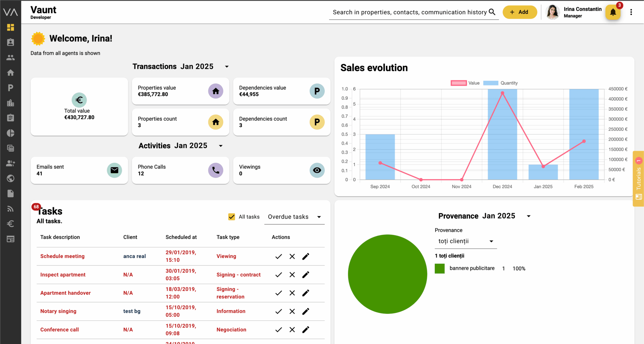Open the Tutorials side tab

click(638, 179)
